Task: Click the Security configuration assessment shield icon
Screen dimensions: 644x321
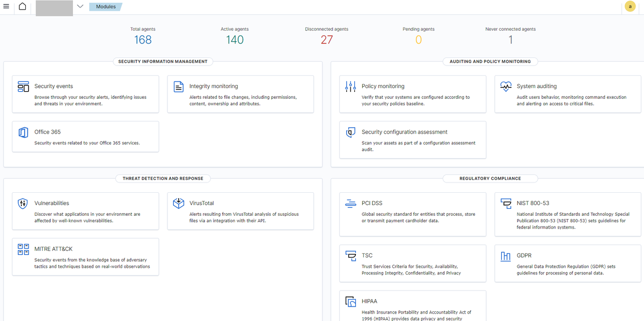Action: (350, 132)
